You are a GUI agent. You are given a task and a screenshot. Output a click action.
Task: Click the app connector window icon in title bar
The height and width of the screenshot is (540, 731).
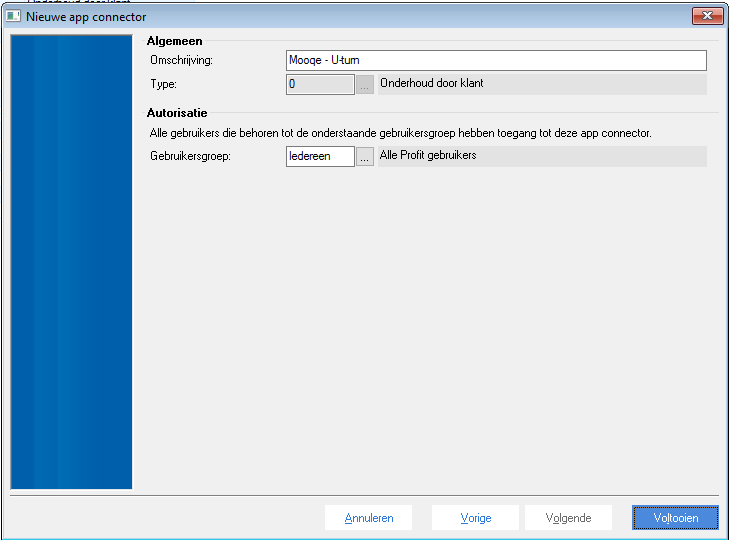(x=14, y=17)
